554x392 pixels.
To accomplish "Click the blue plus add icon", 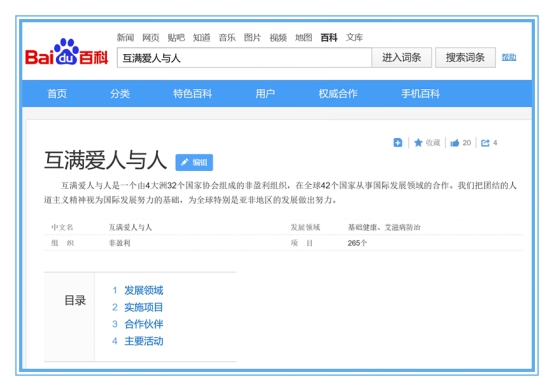I will click(x=398, y=142).
